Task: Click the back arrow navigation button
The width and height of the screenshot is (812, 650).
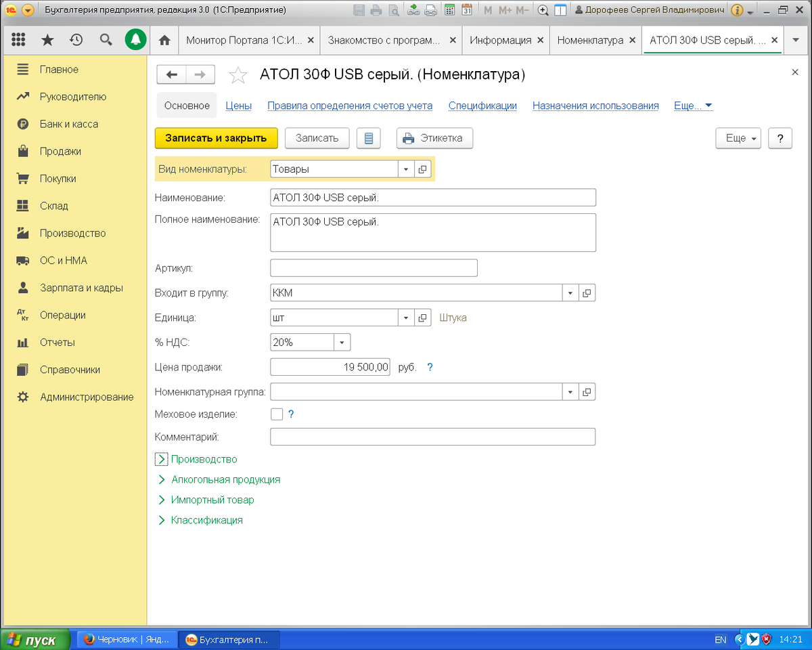Action: point(171,74)
